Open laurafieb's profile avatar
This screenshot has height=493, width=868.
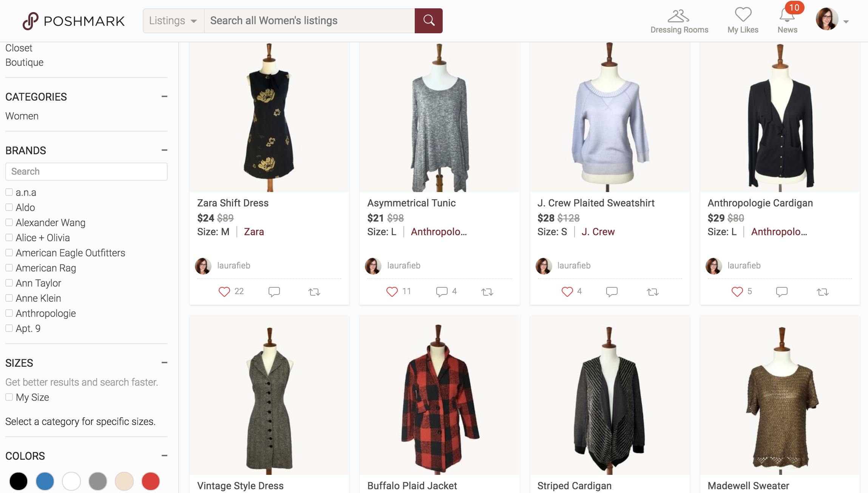click(x=203, y=266)
